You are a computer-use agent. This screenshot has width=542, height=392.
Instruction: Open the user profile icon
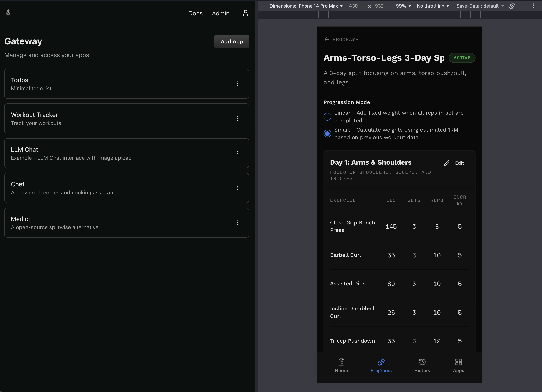coord(245,13)
